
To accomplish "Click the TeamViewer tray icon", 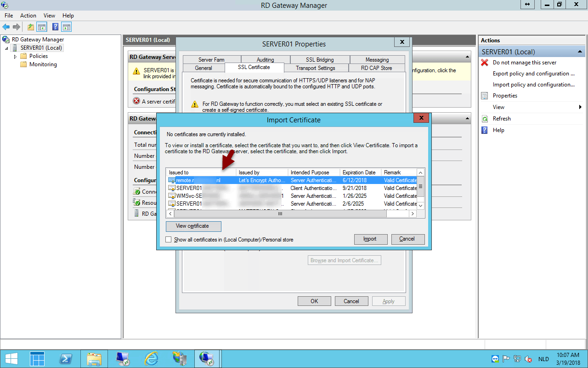I will click(x=495, y=359).
